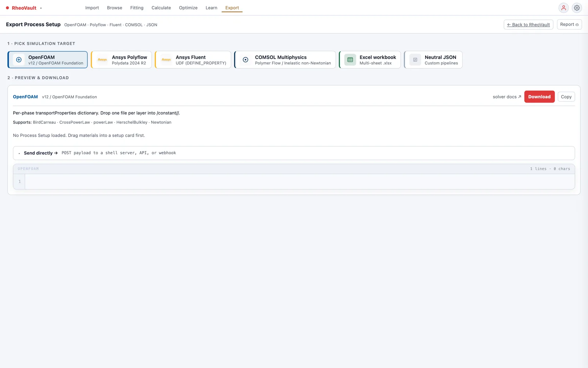Switch to the Fitting tab

137,8
